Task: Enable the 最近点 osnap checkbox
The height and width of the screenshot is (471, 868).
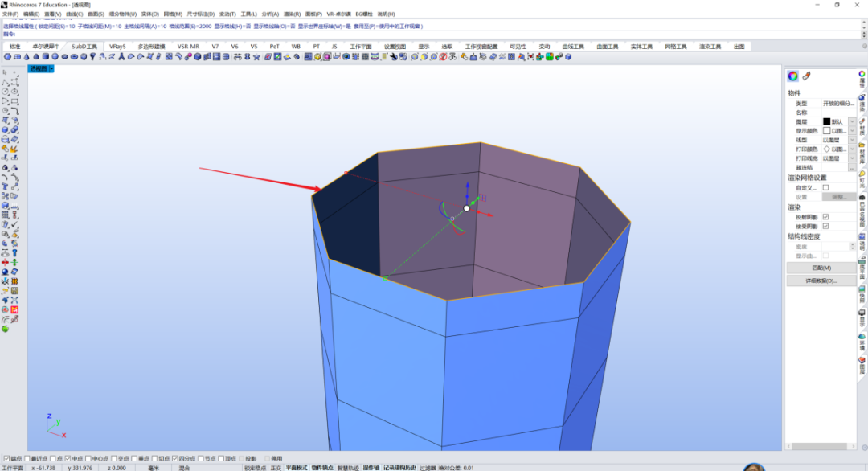Action: 27,458
